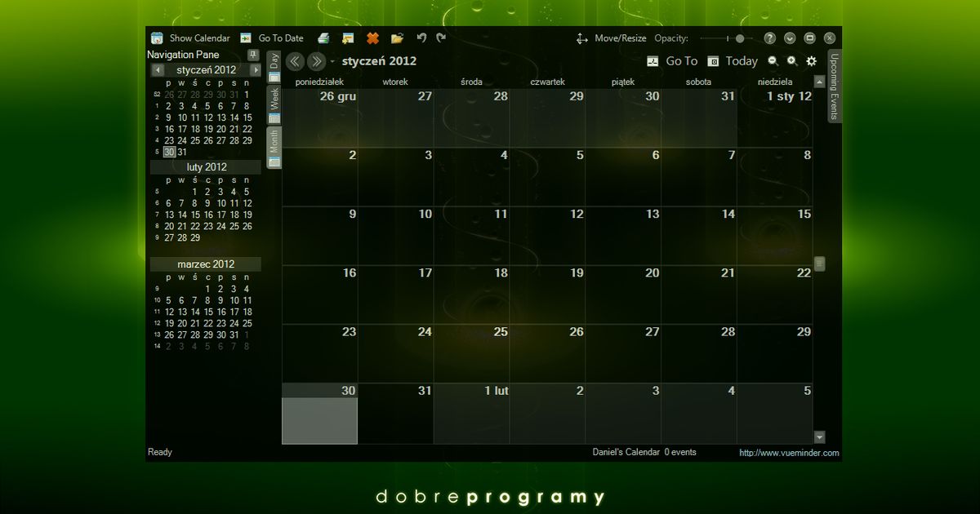Open the round down-arrow menu button
980x514 pixels.
pos(790,38)
